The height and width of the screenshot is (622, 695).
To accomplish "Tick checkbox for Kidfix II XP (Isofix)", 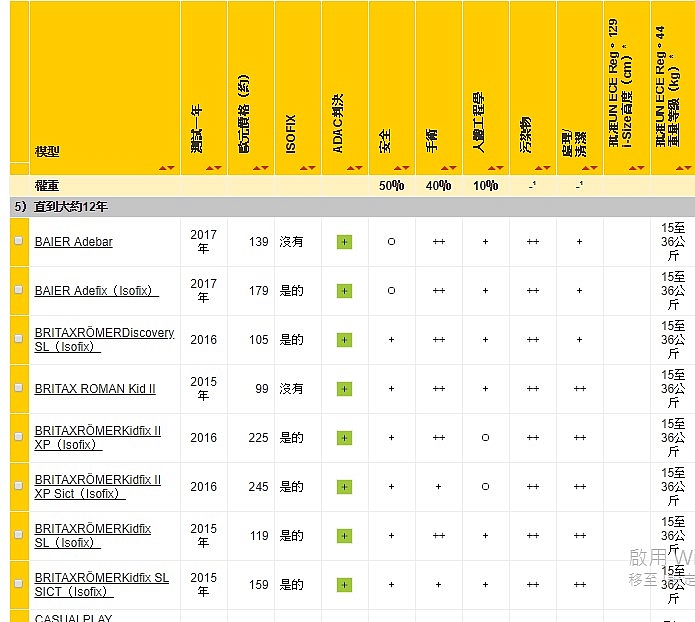I will coord(19,436).
